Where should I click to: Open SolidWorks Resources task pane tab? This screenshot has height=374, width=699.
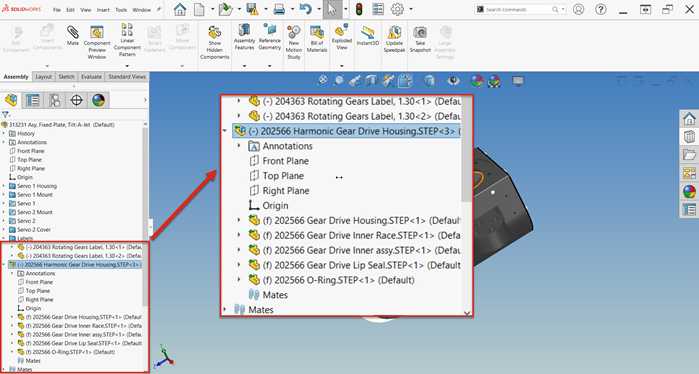pos(689,119)
